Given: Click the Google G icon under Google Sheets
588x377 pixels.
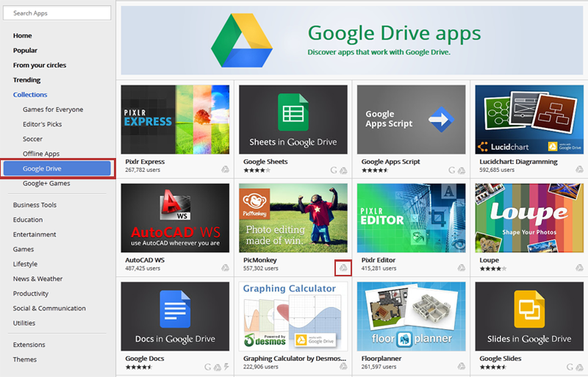Looking at the screenshot, I should 334,170.
